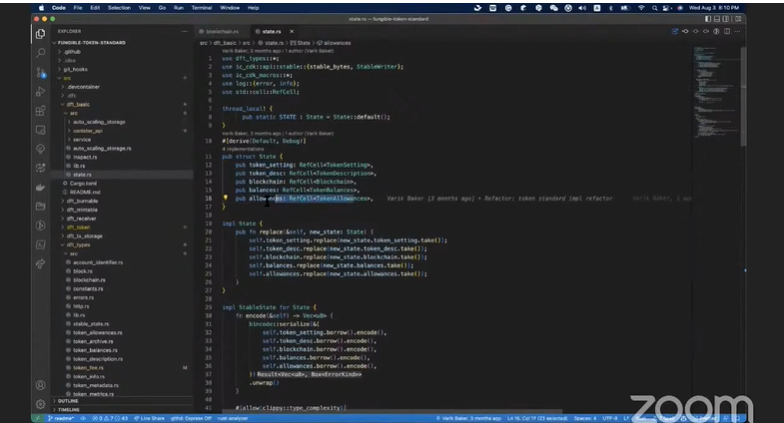The height and width of the screenshot is (423, 784).
Task: Expand the OUTLINE section
Action: pos(69,401)
